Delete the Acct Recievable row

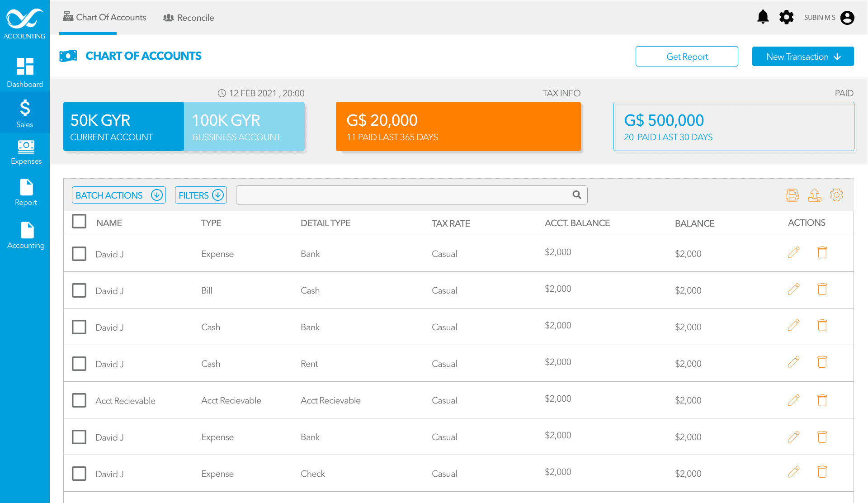point(822,400)
